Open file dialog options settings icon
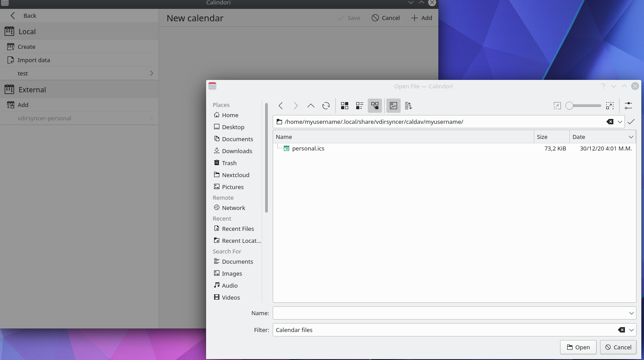 click(628, 106)
